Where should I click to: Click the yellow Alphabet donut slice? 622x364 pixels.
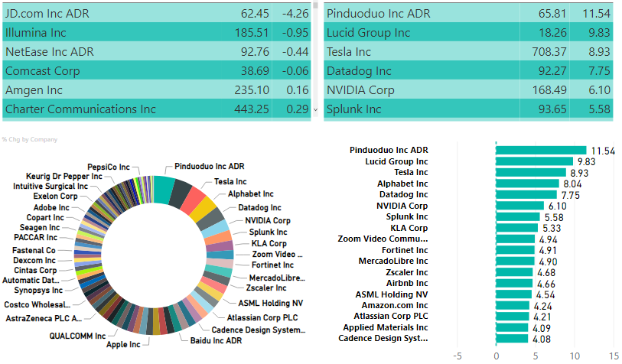(203, 210)
